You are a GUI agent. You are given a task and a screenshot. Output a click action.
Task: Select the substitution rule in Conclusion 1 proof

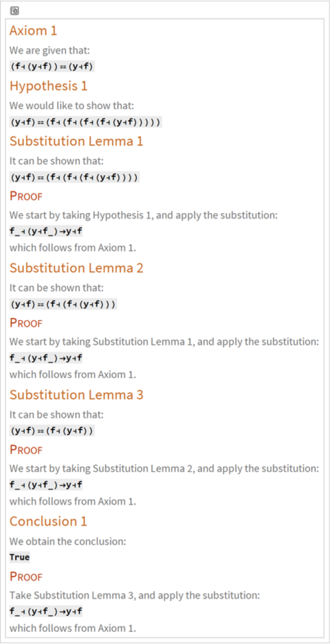(46, 611)
